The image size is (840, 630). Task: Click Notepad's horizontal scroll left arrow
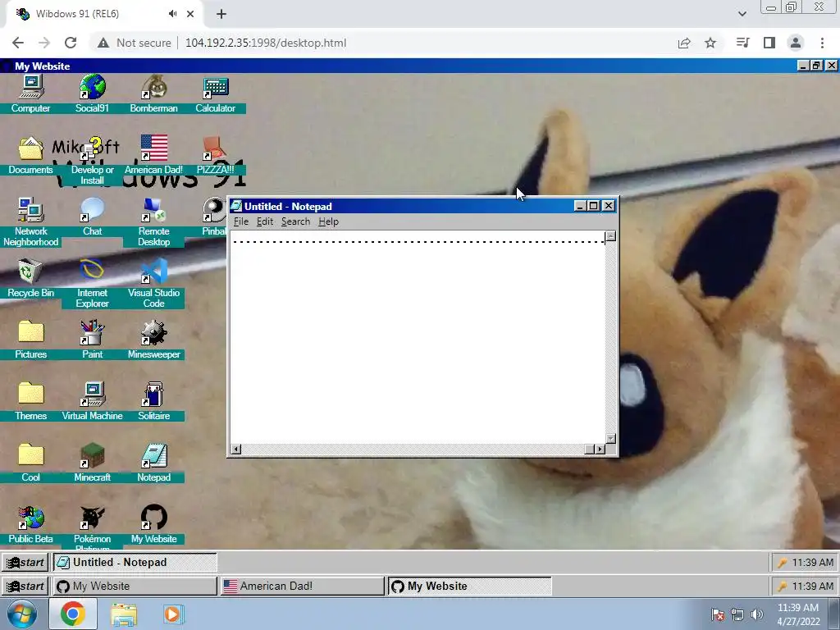[x=235, y=449]
